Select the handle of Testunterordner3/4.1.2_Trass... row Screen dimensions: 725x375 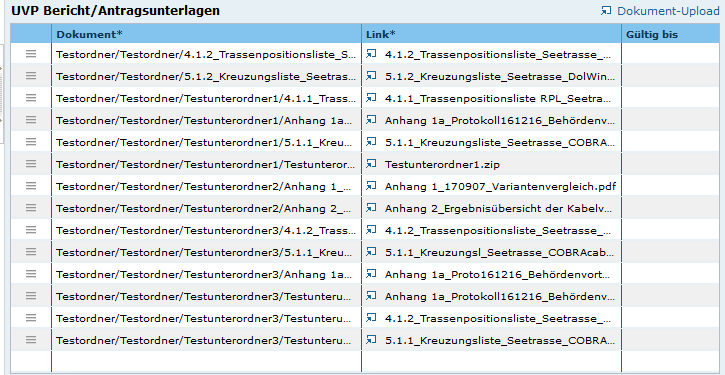(31, 230)
